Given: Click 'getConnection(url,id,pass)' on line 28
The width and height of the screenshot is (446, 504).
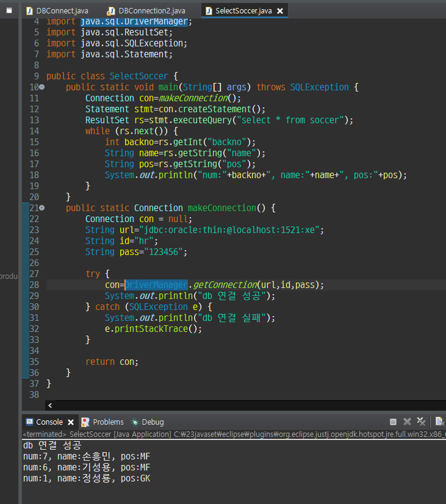Looking at the screenshot, I should [256, 285].
